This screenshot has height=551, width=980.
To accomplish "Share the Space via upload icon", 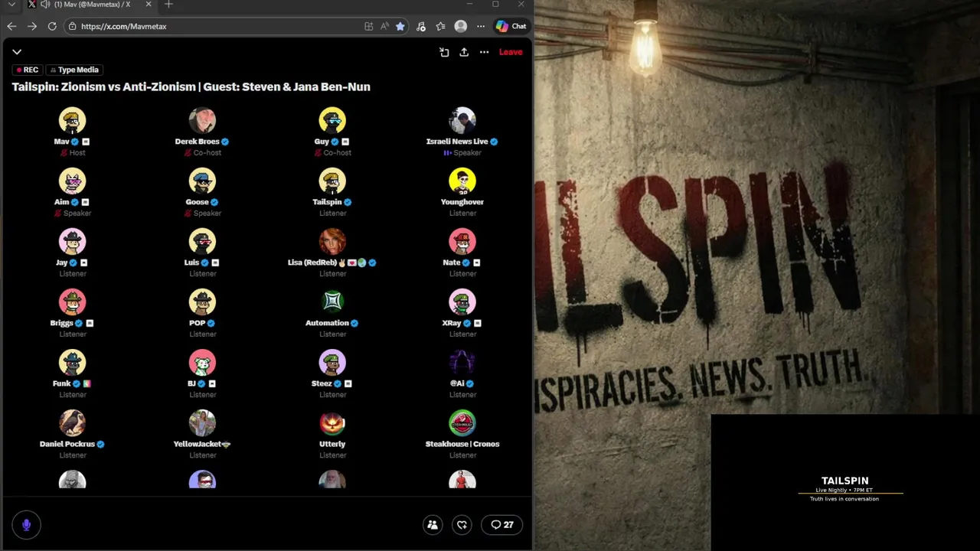I will [464, 52].
